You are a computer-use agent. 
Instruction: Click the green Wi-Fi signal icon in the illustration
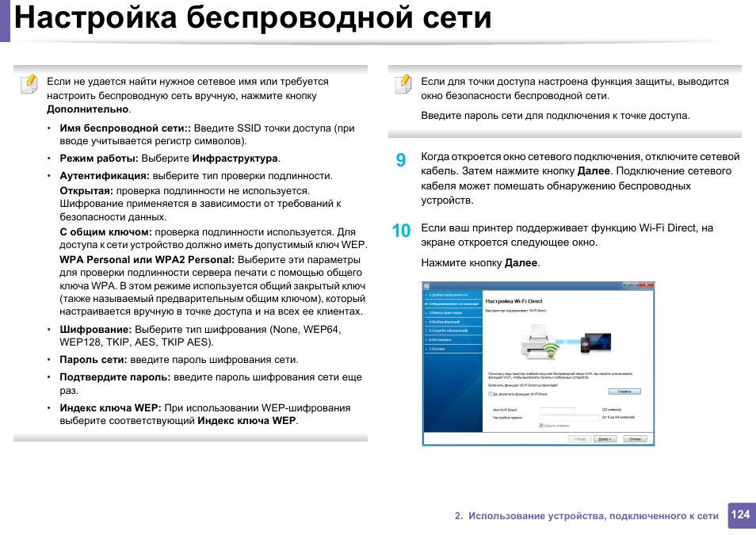(x=552, y=350)
